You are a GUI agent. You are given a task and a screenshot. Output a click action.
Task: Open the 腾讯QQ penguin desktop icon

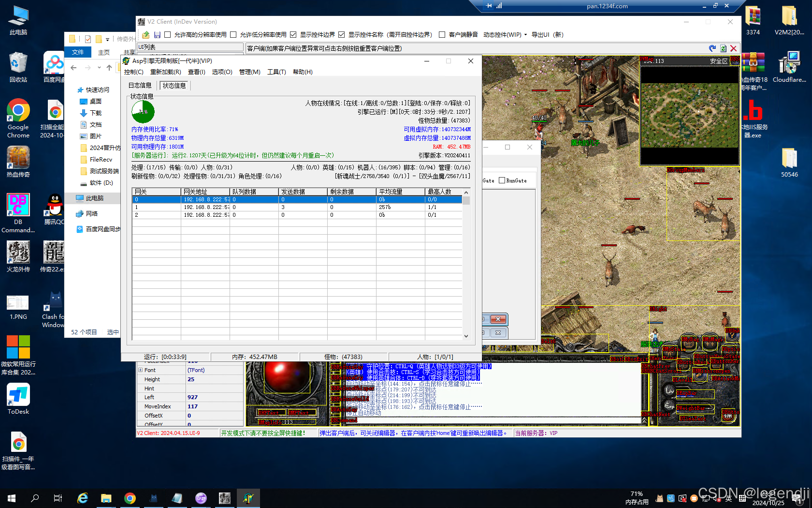click(x=54, y=209)
